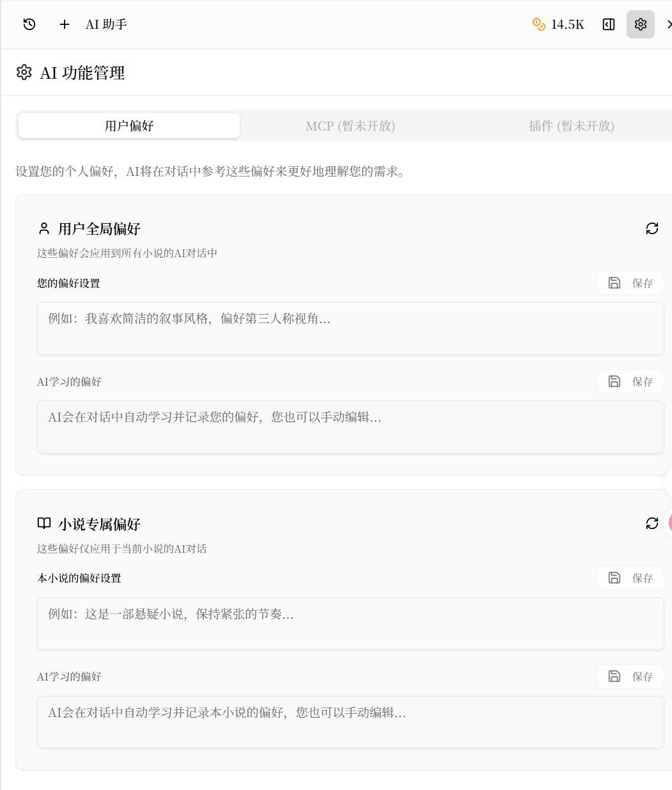Select the 插件 (暂未开放) tab

click(571, 126)
